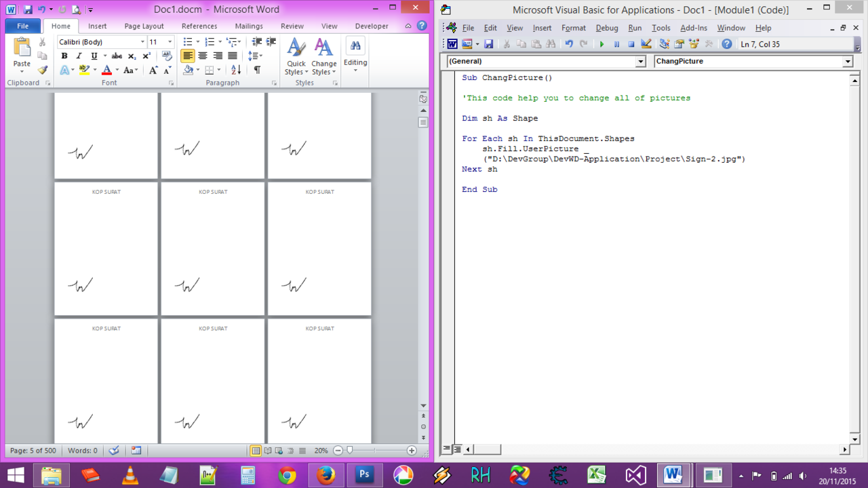Apply Subscript formatting in Word
The image size is (868, 488).
pos(132,56)
